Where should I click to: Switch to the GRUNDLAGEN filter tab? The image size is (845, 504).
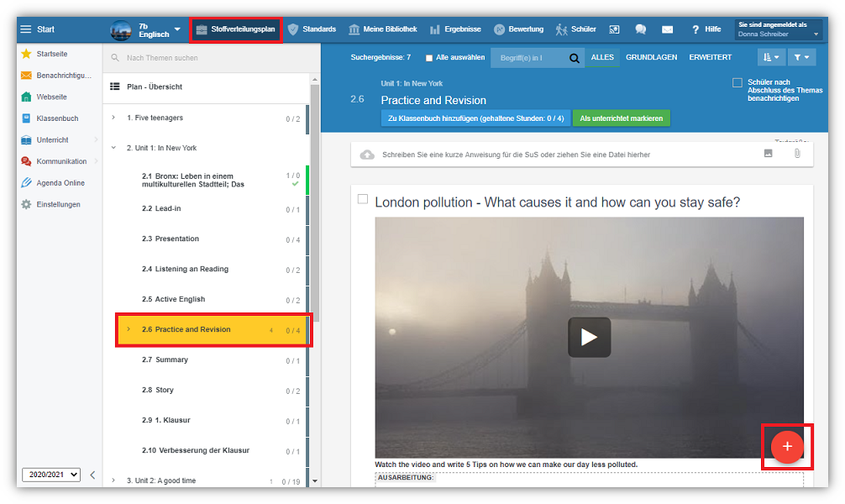click(651, 57)
